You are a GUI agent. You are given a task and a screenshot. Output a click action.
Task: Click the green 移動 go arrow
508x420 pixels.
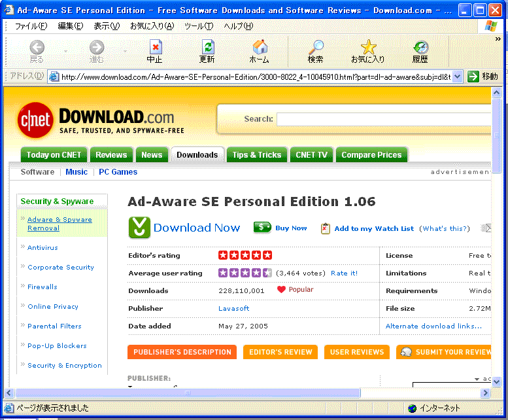(x=473, y=77)
